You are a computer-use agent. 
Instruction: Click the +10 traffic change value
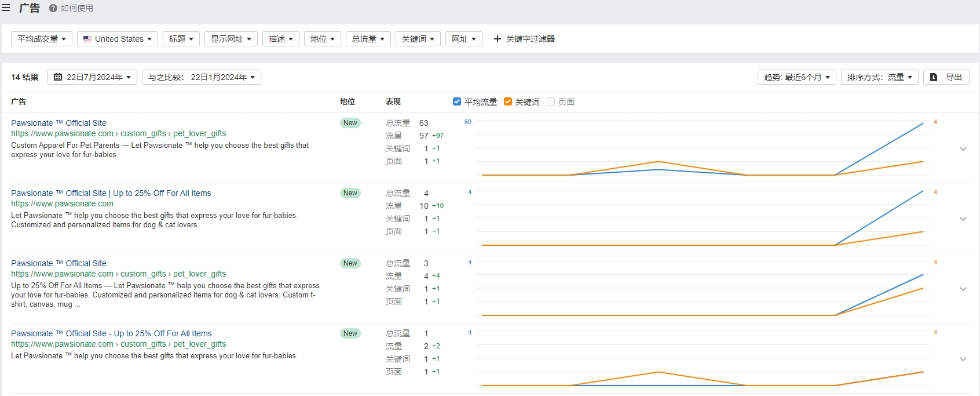[x=438, y=206]
